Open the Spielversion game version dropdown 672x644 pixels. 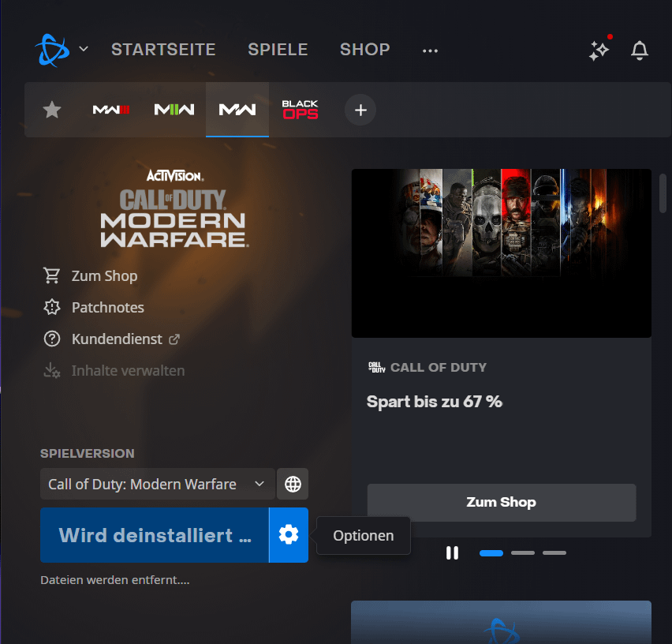(157, 484)
